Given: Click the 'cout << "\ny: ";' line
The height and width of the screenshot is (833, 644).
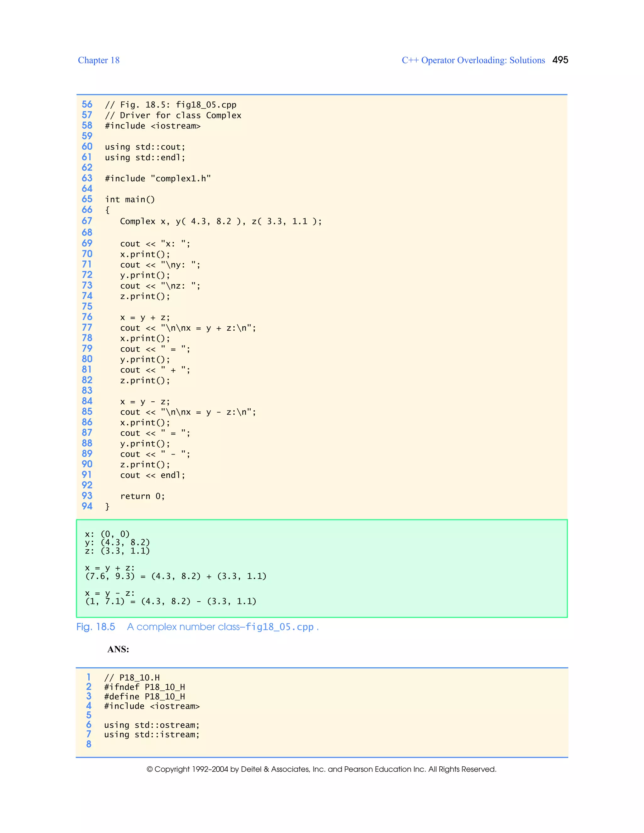Looking at the screenshot, I should pyautogui.click(x=160, y=265).
